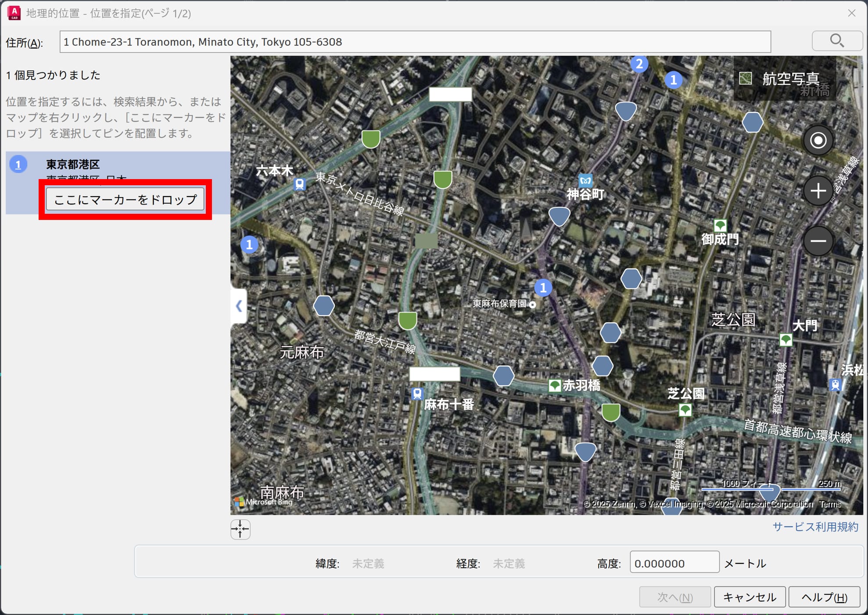868x615 pixels.
Task: Click the 住所 address input field
Action: point(415,42)
